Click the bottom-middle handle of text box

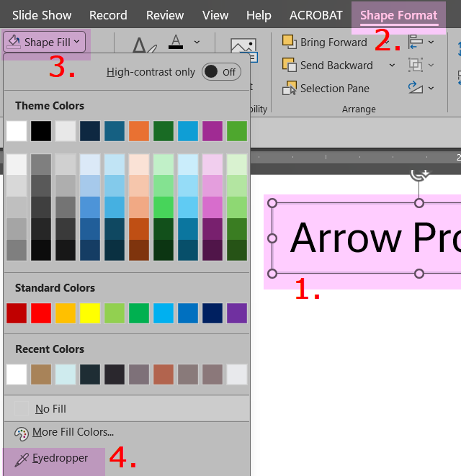[x=419, y=274]
